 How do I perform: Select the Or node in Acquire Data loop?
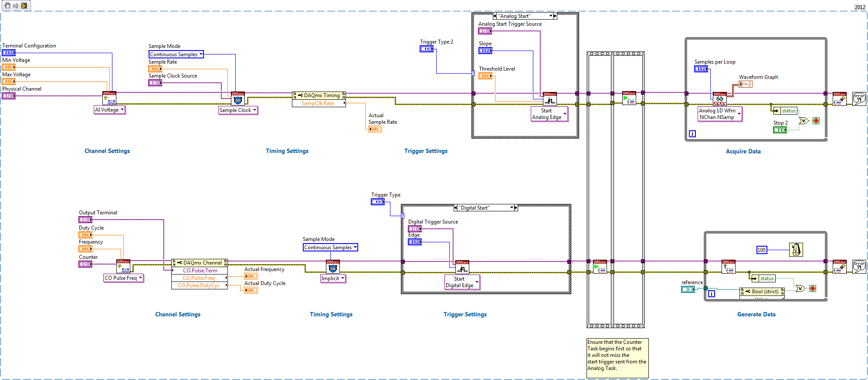tap(804, 121)
